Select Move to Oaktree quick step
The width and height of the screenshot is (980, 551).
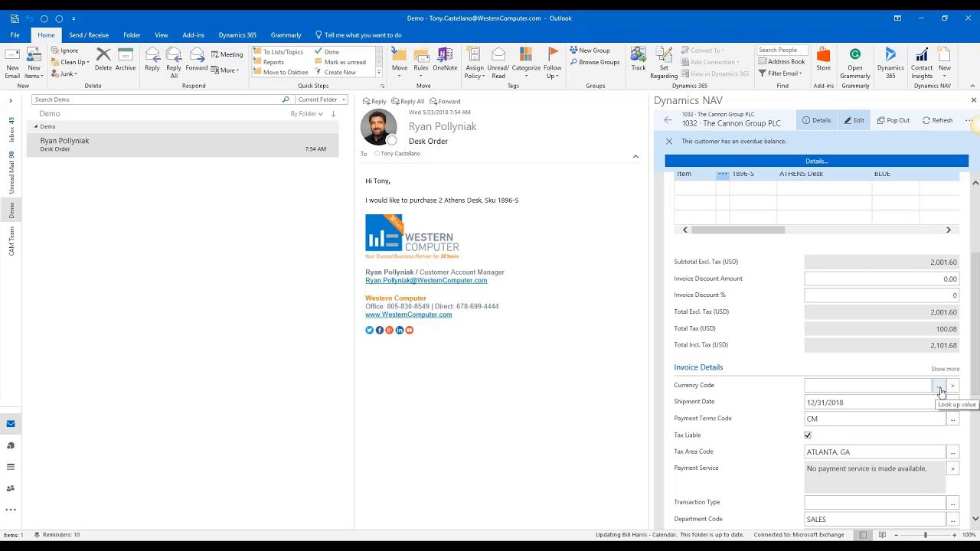coord(280,72)
